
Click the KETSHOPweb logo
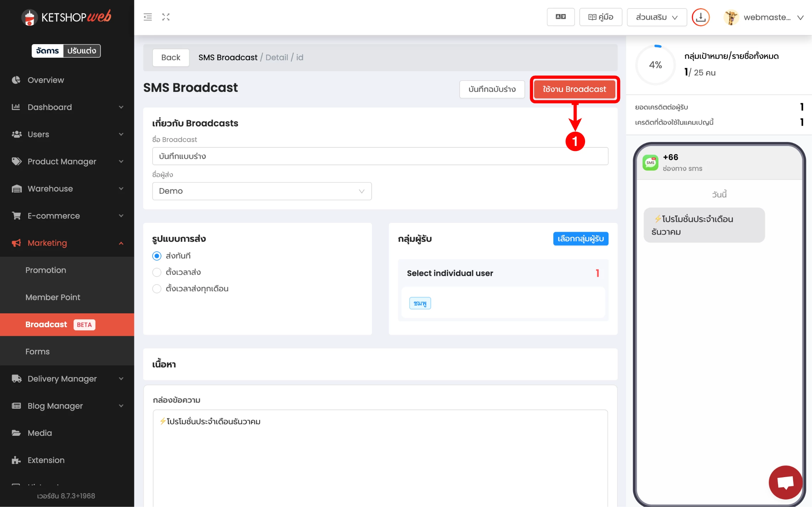point(67,17)
